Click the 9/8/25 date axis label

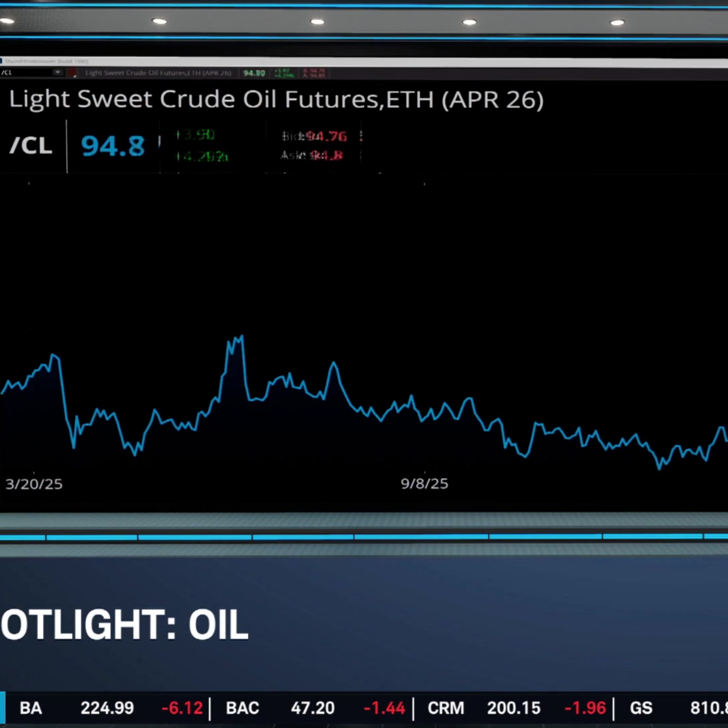point(424,484)
